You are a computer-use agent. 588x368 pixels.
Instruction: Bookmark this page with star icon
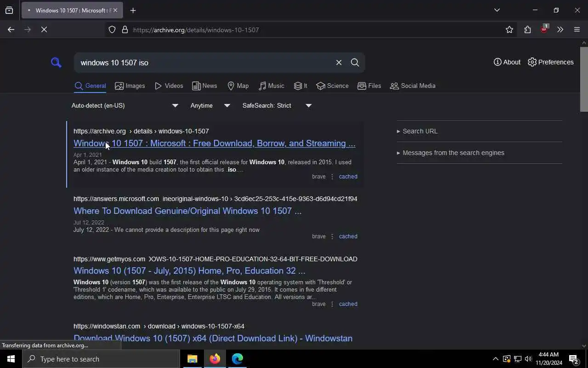click(509, 30)
